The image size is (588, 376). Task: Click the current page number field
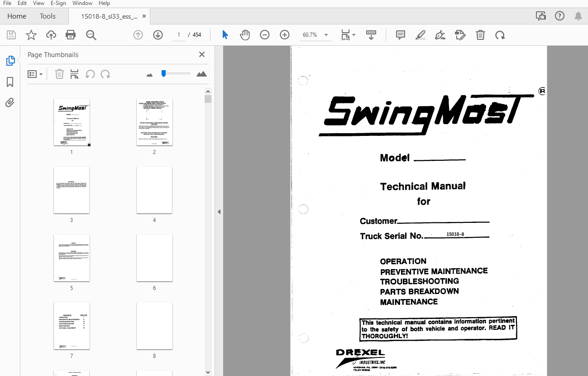(x=179, y=35)
